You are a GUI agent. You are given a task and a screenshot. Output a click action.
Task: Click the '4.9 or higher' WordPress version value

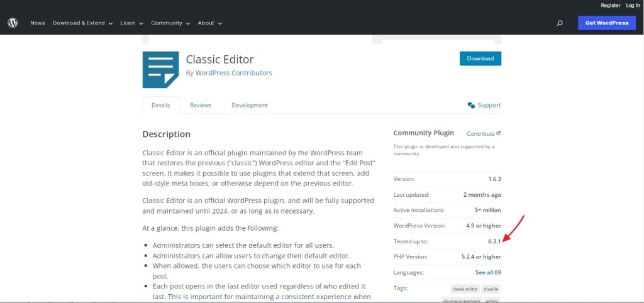[484, 226]
